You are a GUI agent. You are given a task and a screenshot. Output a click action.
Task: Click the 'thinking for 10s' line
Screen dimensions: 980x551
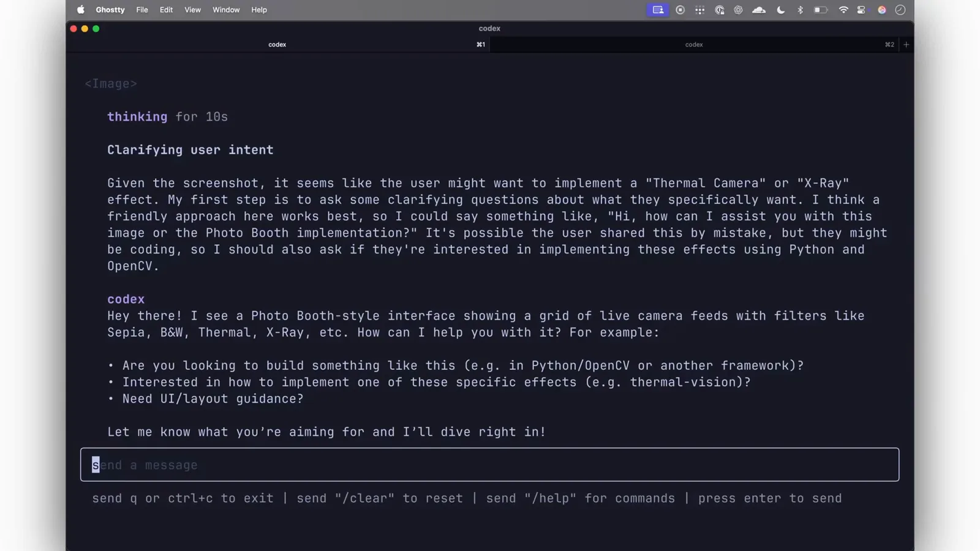click(x=167, y=117)
